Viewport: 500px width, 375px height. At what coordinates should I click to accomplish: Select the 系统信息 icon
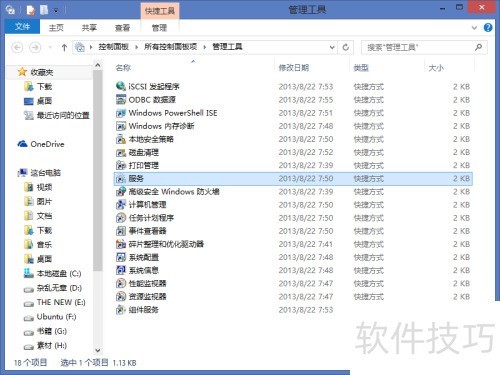[120, 270]
